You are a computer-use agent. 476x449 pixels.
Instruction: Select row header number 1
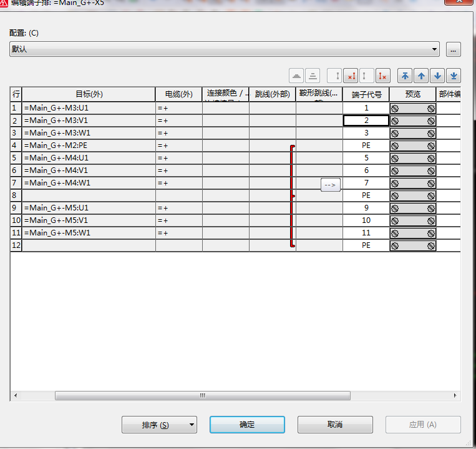[x=16, y=108]
